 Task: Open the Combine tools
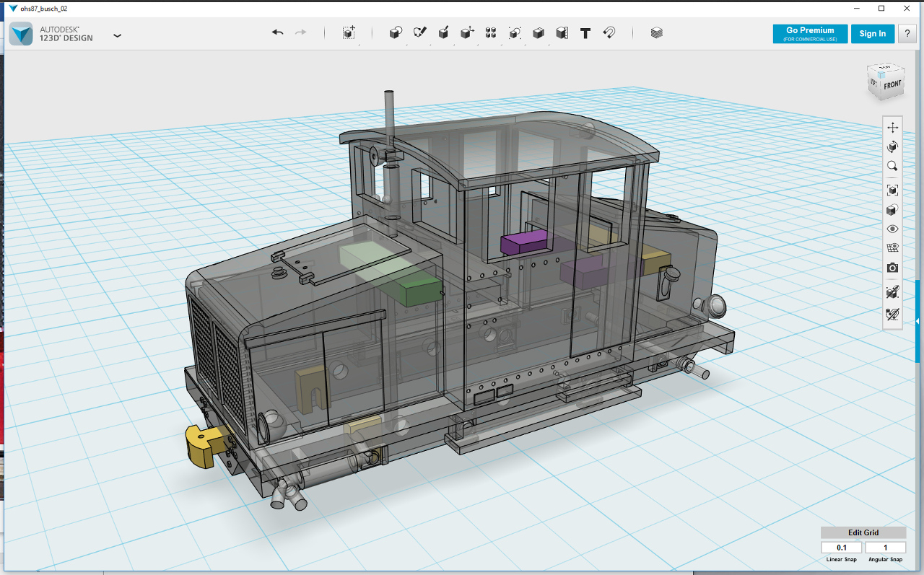pos(539,32)
